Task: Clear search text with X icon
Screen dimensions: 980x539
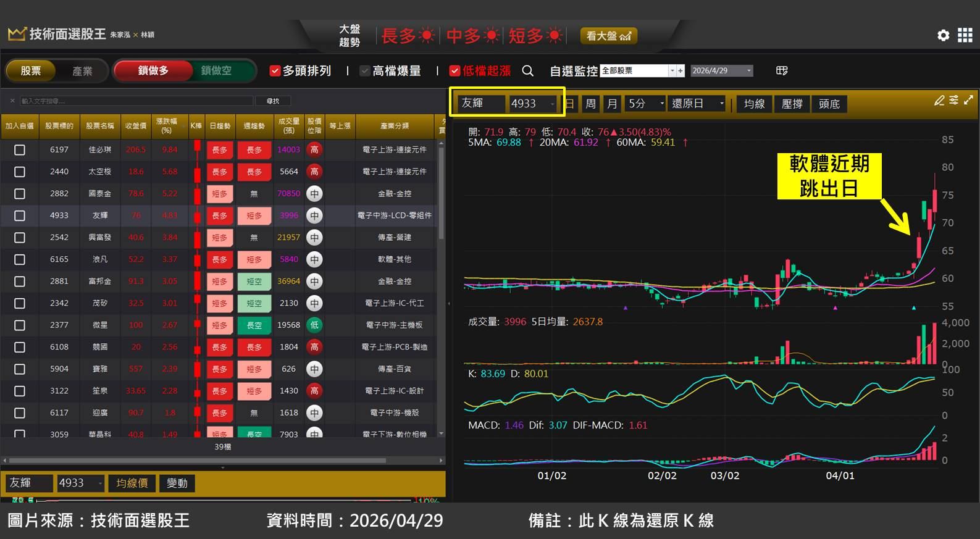Action: 12,101
